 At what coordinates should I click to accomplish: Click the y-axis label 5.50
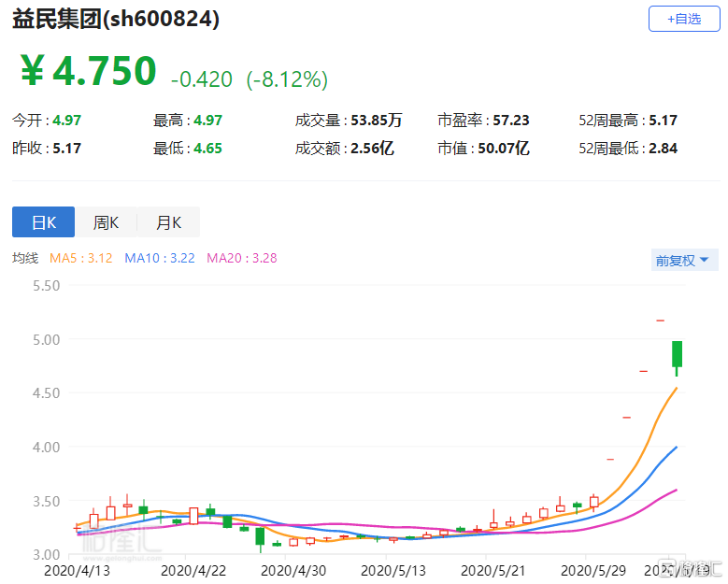(46, 286)
